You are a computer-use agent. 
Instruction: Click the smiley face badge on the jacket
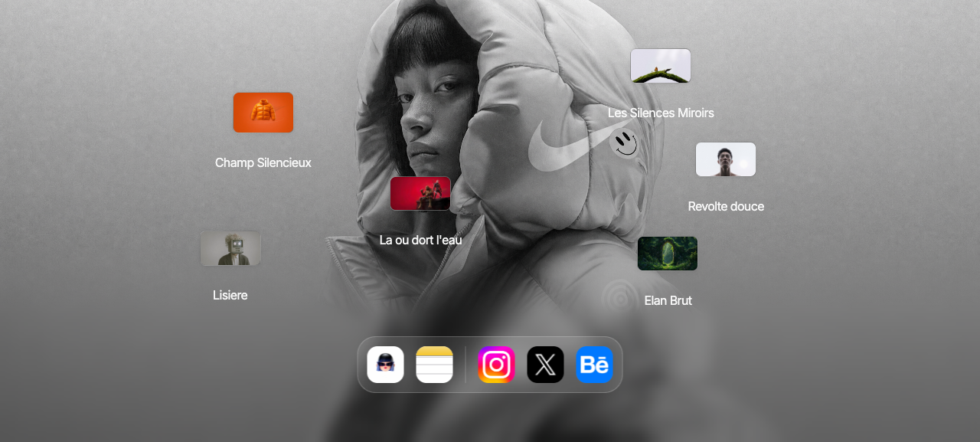click(x=626, y=142)
